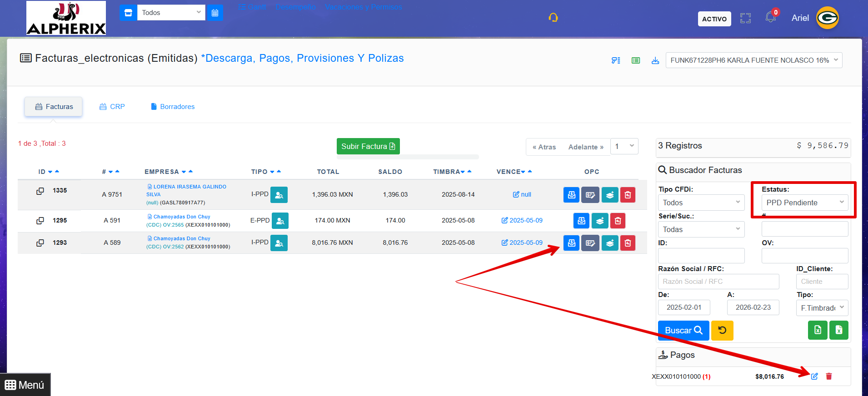Download invoice 1335 with blue icon
The image size is (868, 396).
coord(571,195)
